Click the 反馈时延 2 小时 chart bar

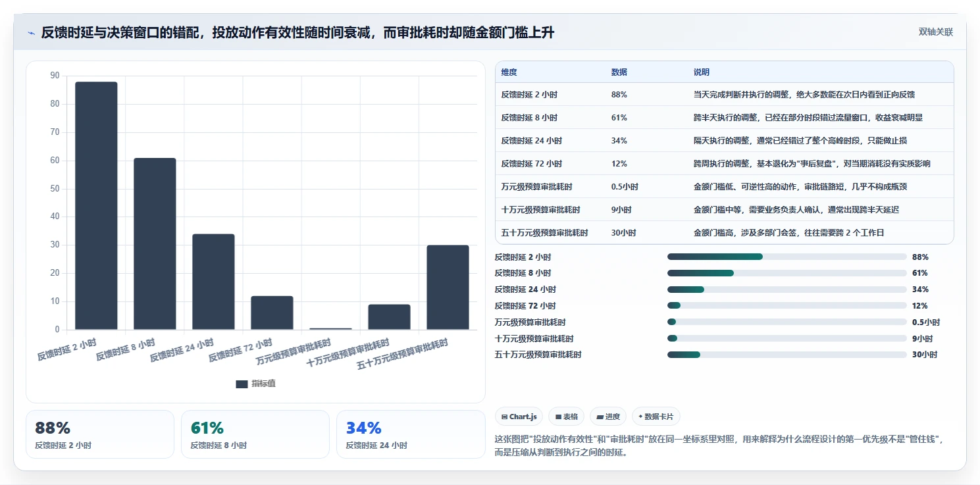pyautogui.click(x=96, y=205)
